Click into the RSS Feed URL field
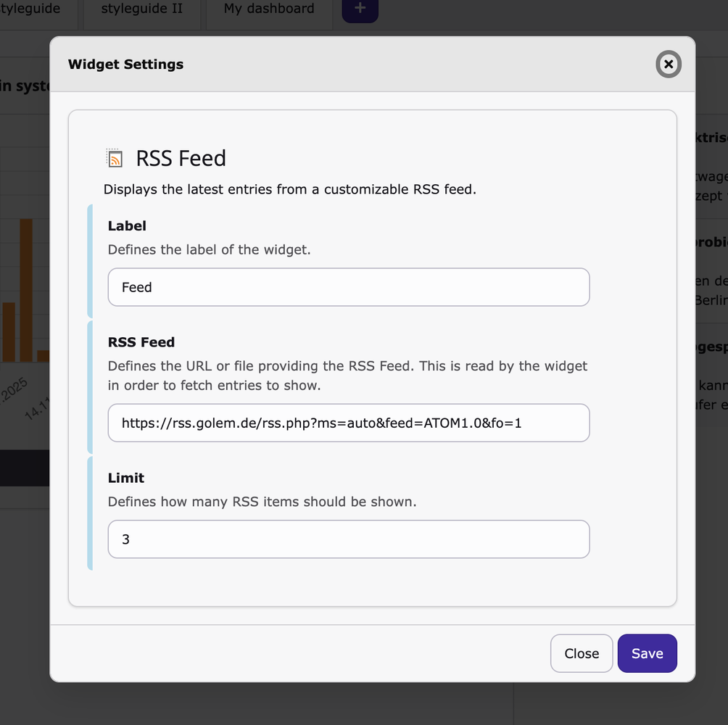This screenshot has width=728, height=725. 348,423
